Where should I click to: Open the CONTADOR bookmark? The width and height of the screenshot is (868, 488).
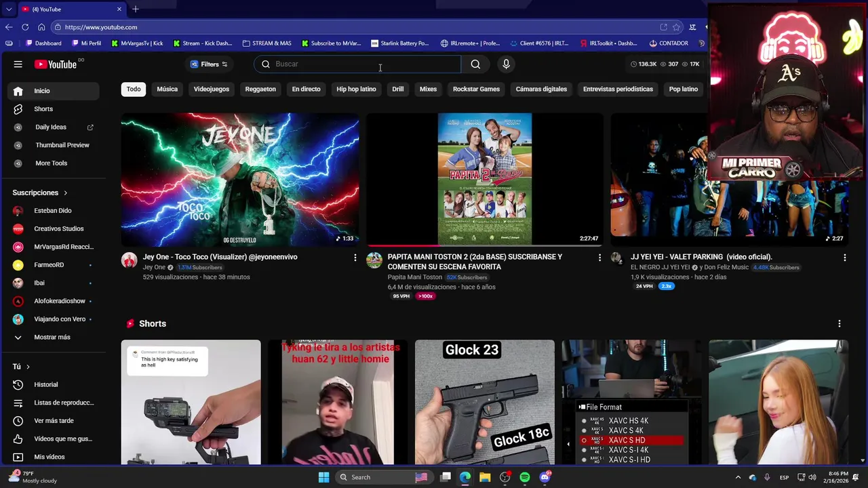[668, 43]
